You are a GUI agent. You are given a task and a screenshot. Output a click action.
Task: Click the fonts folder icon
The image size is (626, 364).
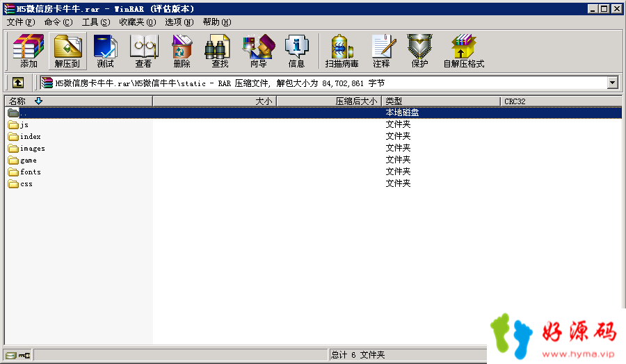[x=13, y=172]
